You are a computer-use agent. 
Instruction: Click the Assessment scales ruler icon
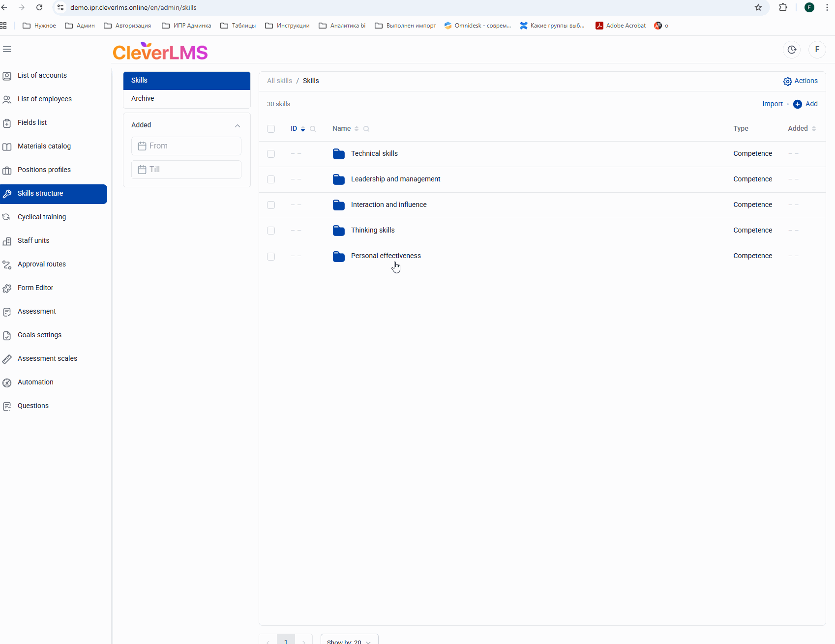pyautogui.click(x=7, y=359)
